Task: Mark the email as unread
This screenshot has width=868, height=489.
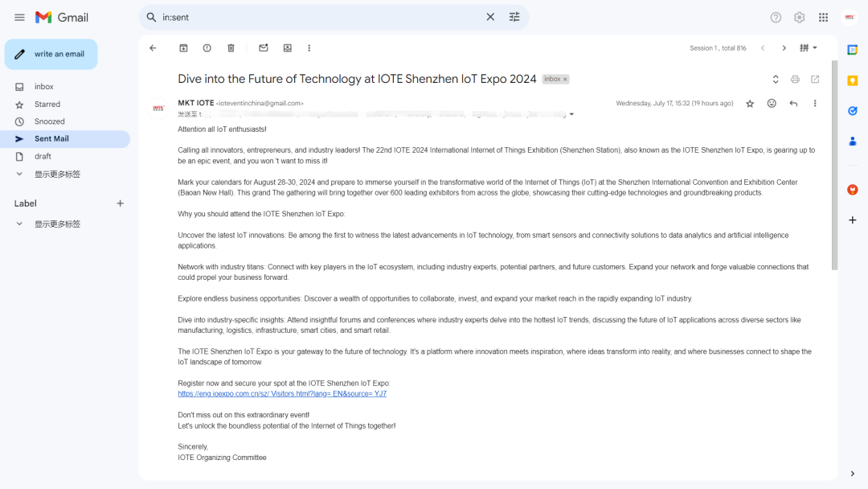Action: point(264,48)
